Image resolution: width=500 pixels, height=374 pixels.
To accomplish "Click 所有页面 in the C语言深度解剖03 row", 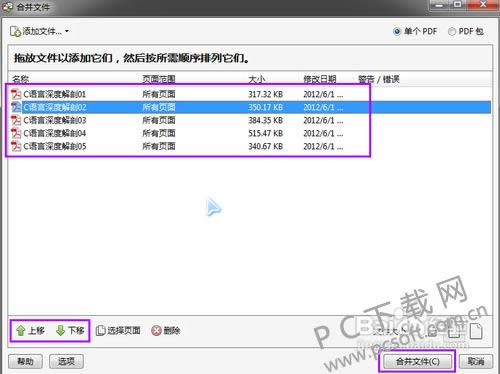I will click(159, 120).
